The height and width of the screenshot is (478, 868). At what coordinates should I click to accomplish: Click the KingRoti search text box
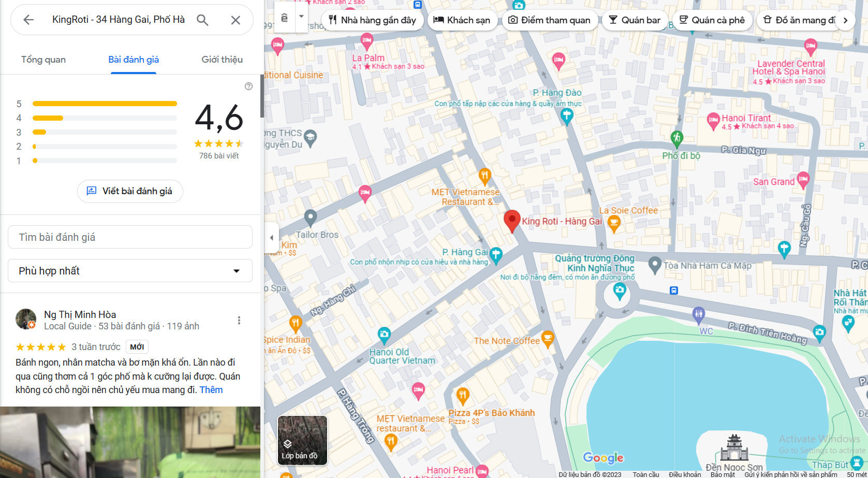click(119, 20)
